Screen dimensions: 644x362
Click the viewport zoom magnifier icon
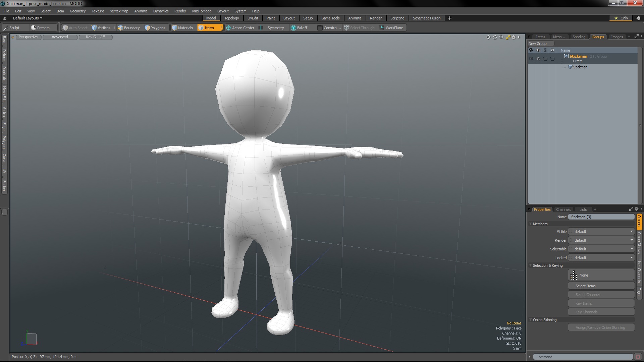501,37
